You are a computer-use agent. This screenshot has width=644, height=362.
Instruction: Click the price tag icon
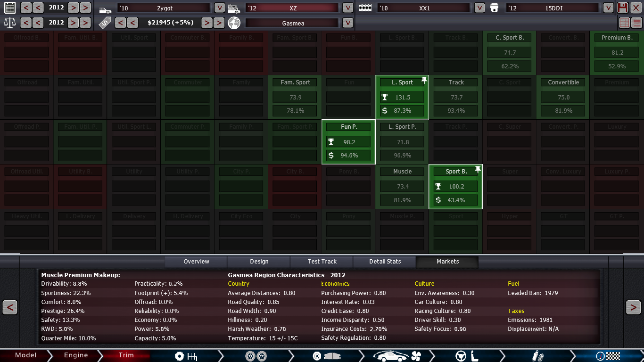(105, 23)
